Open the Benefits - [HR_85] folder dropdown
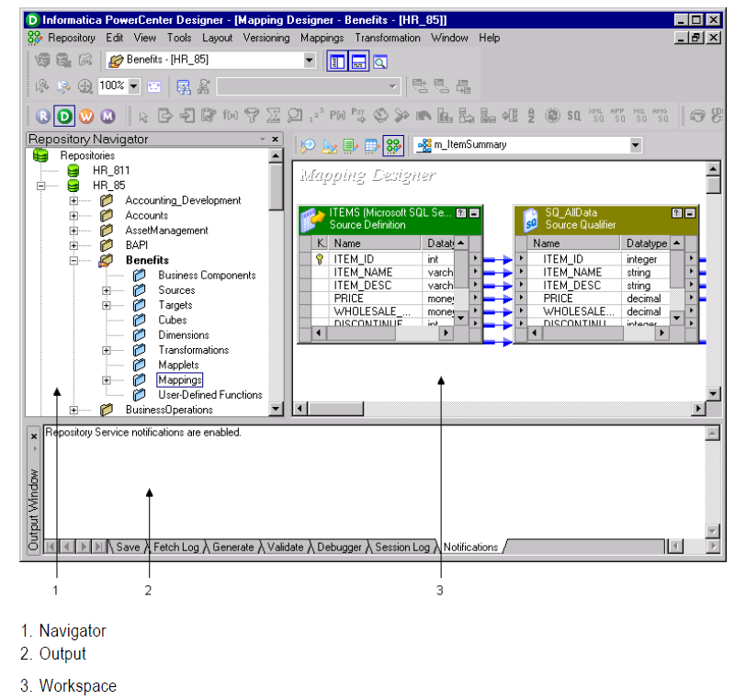 coord(310,60)
